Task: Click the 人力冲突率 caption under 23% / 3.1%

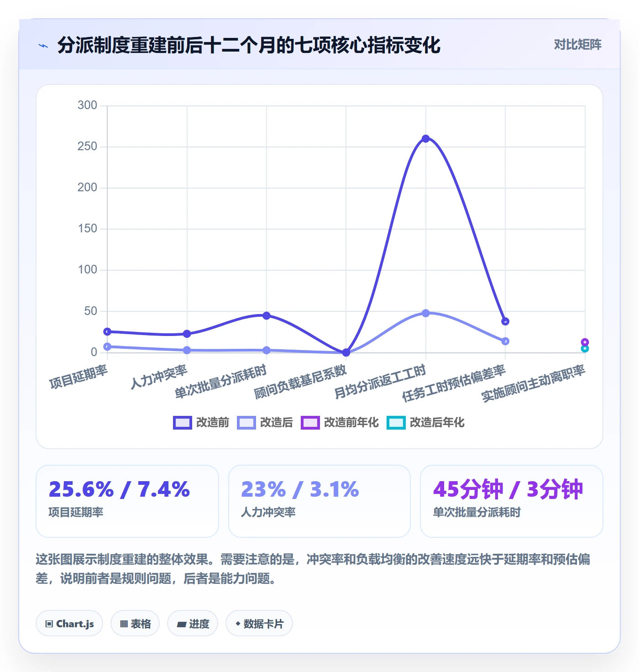Action: (268, 512)
